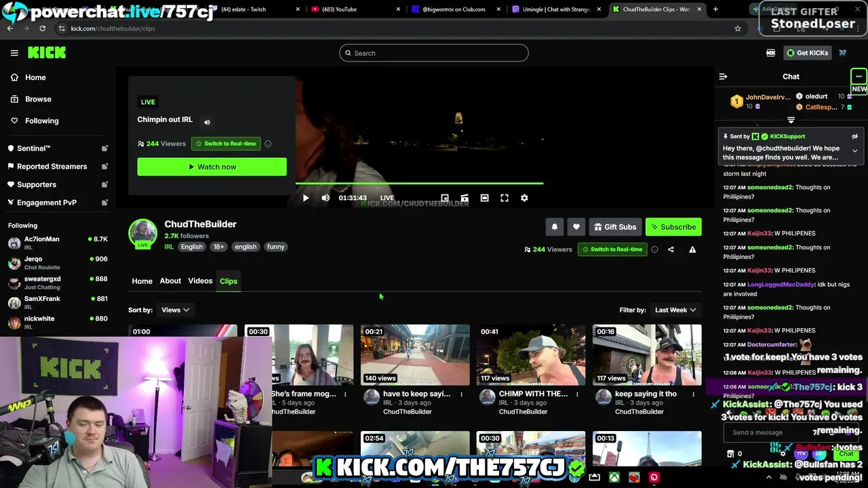Toggle follow with the heart button
The width and height of the screenshot is (868, 488).
click(576, 227)
